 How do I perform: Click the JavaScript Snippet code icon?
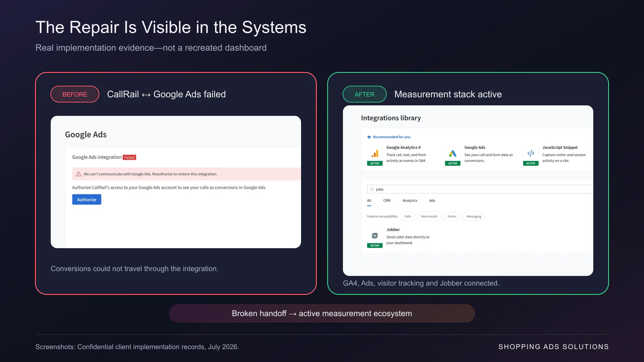tap(531, 153)
